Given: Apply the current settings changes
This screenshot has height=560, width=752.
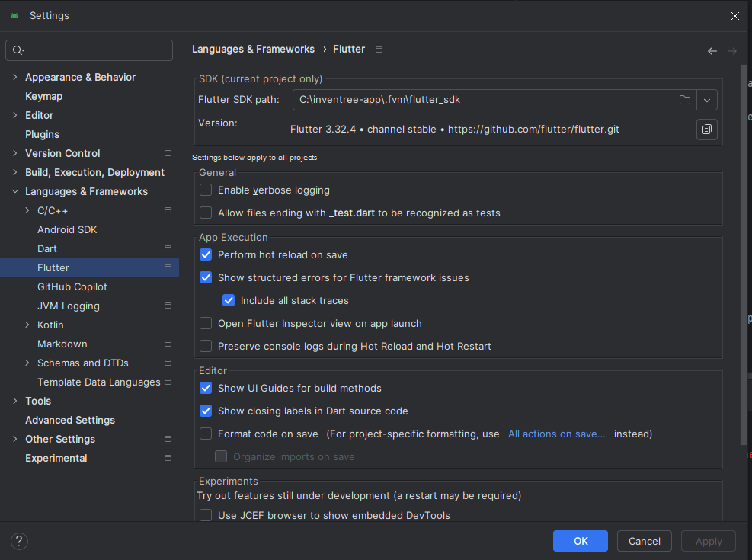Looking at the screenshot, I should (x=708, y=541).
